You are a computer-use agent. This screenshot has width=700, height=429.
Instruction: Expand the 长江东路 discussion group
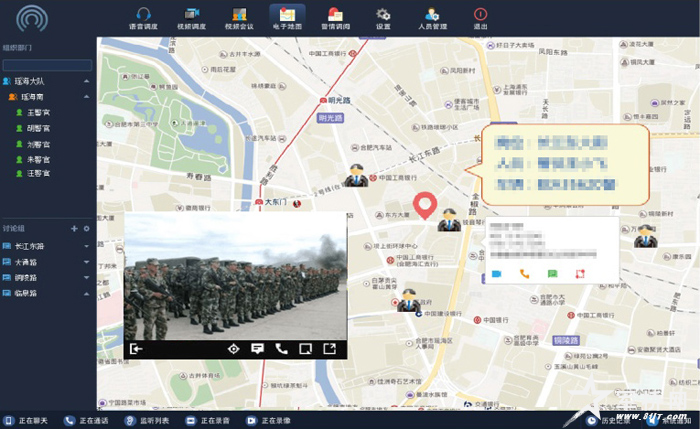pyautogui.click(x=87, y=246)
